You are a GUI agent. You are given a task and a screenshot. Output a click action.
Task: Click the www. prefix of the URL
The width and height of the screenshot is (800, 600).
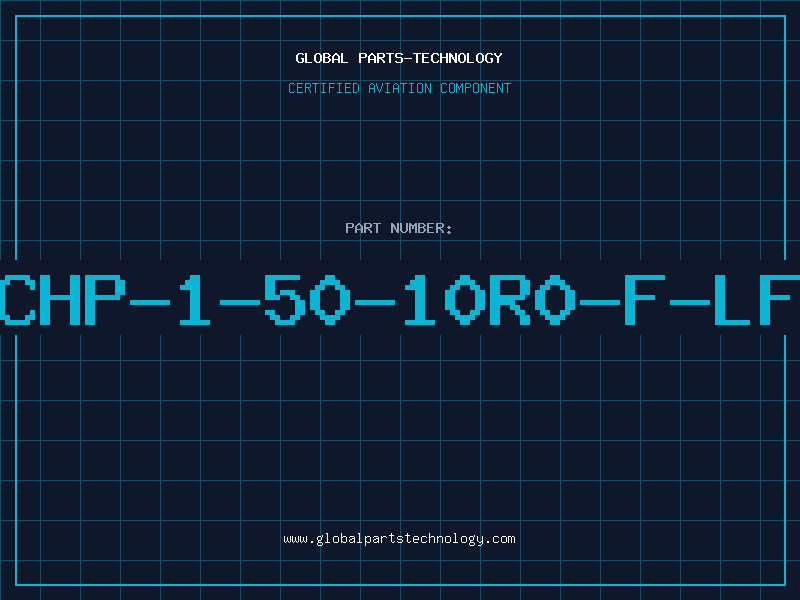tap(299, 539)
